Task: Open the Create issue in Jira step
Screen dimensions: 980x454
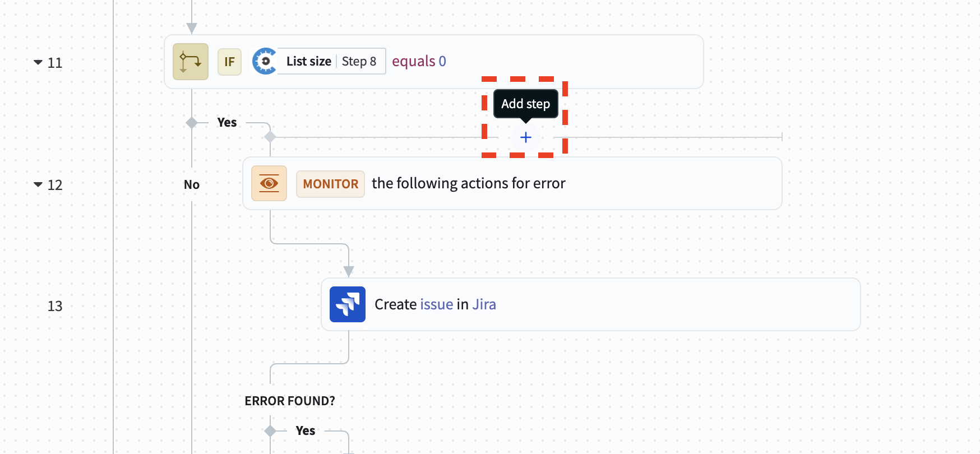Action: (591, 304)
